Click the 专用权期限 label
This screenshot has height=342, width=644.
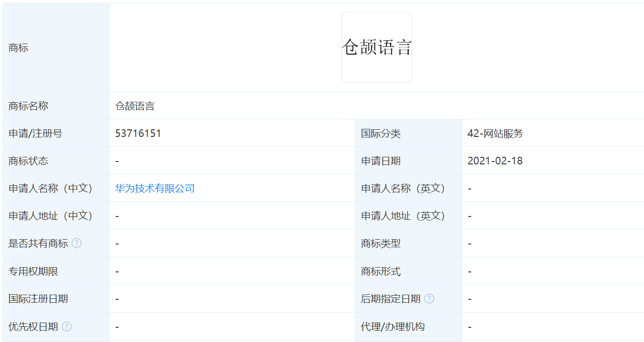33,271
